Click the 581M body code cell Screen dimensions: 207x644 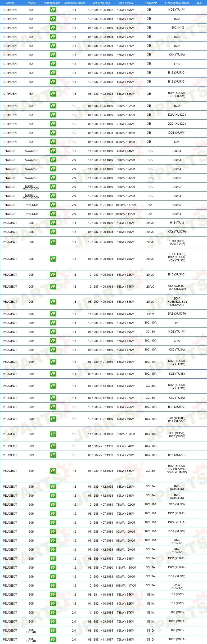(x=150, y=314)
